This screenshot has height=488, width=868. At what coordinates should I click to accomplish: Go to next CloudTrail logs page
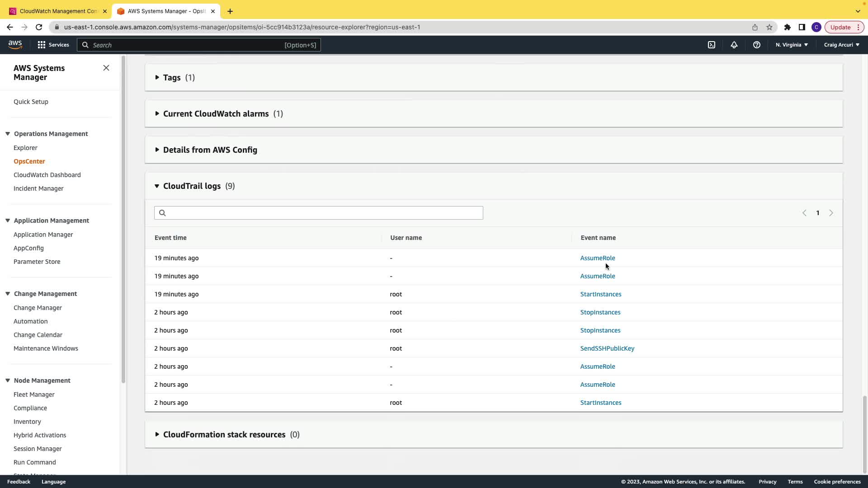(x=831, y=213)
